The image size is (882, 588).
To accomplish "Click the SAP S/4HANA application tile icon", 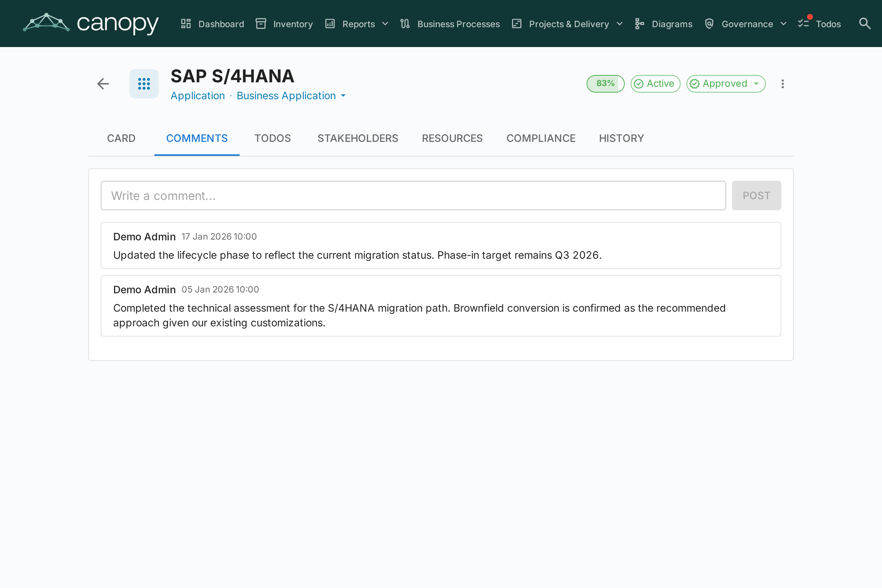I will point(144,84).
